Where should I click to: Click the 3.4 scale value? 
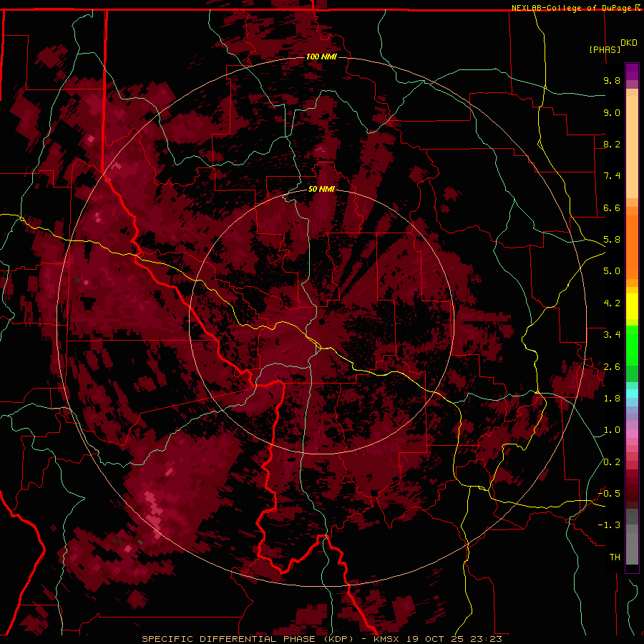612,335
